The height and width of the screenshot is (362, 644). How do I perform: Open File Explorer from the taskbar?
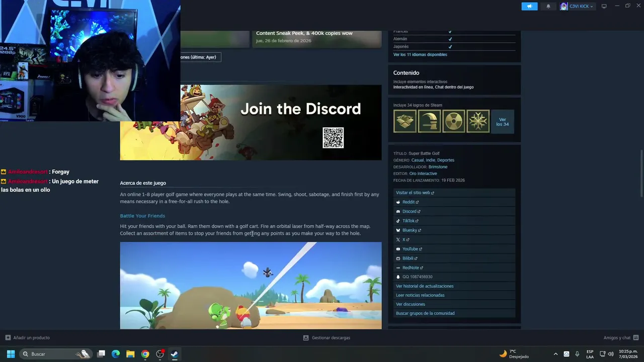(130, 354)
